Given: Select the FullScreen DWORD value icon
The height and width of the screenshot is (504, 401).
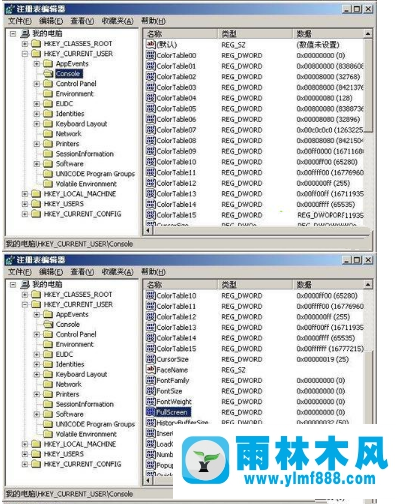Looking at the screenshot, I should pos(151,412).
